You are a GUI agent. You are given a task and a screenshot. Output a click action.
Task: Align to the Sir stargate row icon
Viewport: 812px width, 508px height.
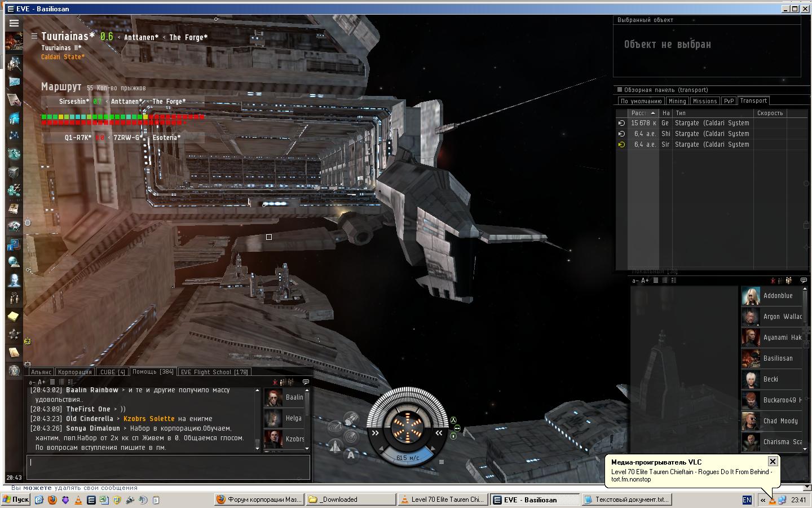click(621, 144)
